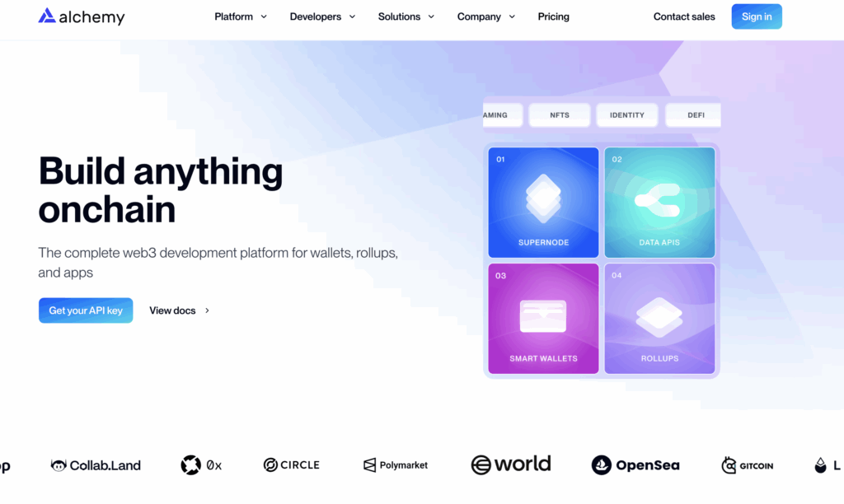Select the DeFi category tab

pyautogui.click(x=693, y=115)
